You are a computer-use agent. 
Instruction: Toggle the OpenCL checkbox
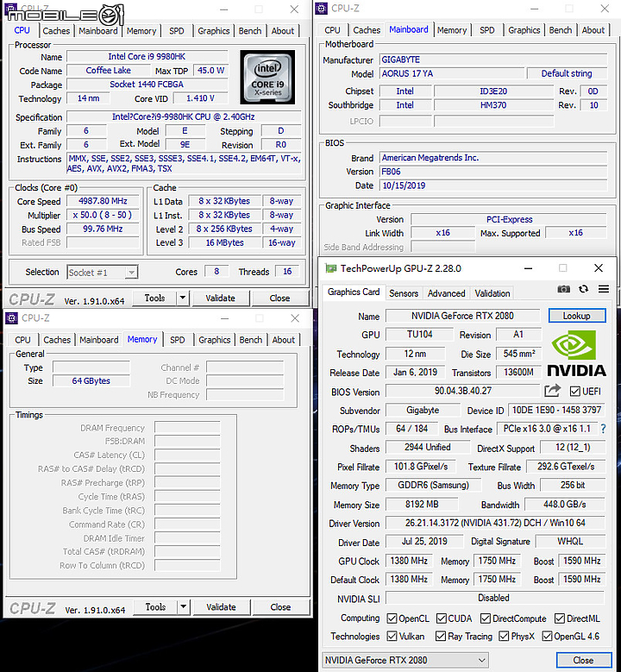coord(392,619)
